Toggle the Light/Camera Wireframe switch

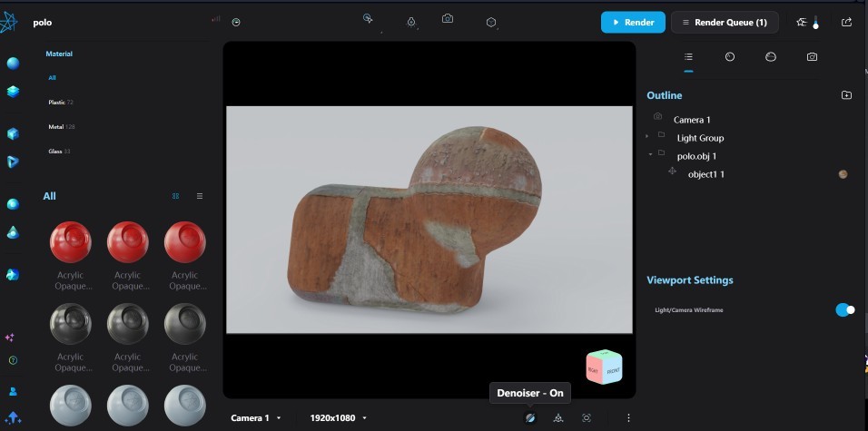tap(844, 310)
